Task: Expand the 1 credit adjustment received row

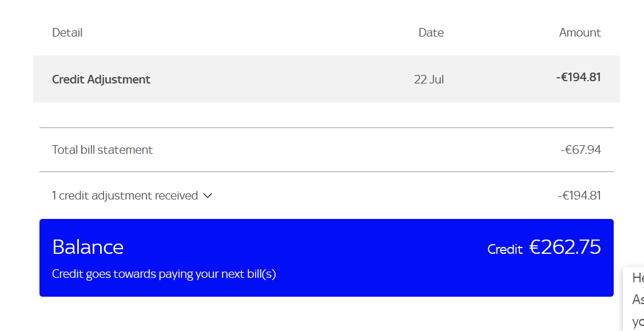Action: tap(132, 196)
